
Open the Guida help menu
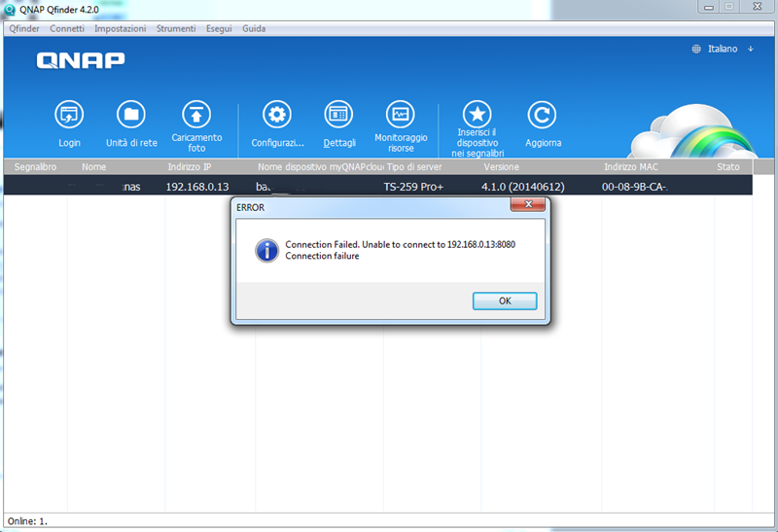point(253,29)
